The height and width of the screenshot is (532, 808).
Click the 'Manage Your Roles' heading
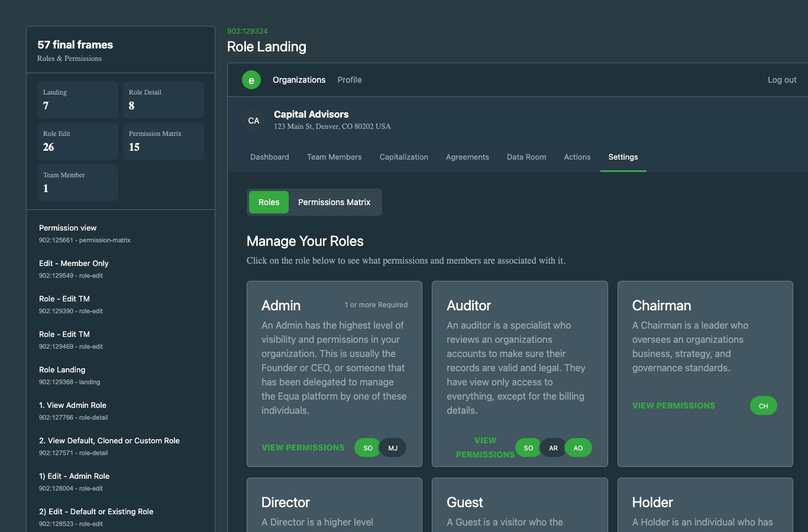[305, 241]
